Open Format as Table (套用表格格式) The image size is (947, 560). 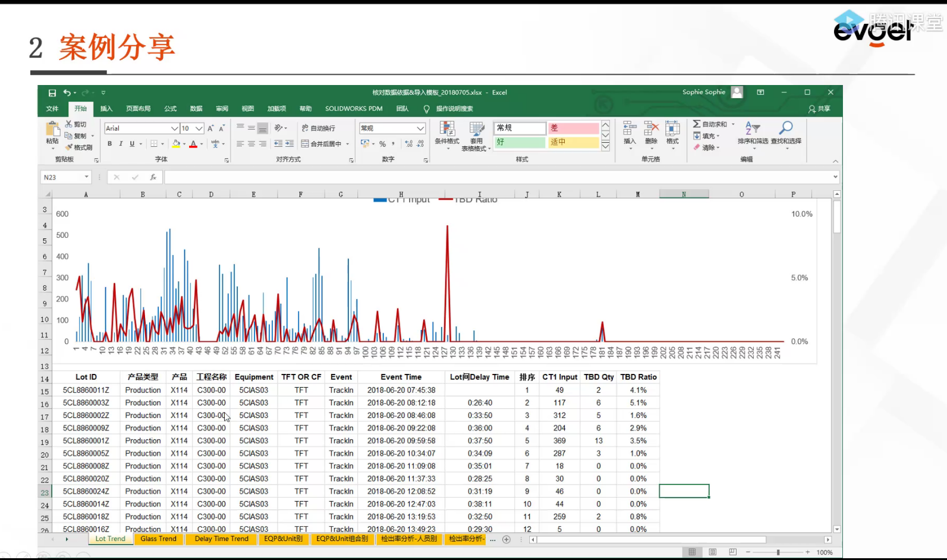click(476, 136)
